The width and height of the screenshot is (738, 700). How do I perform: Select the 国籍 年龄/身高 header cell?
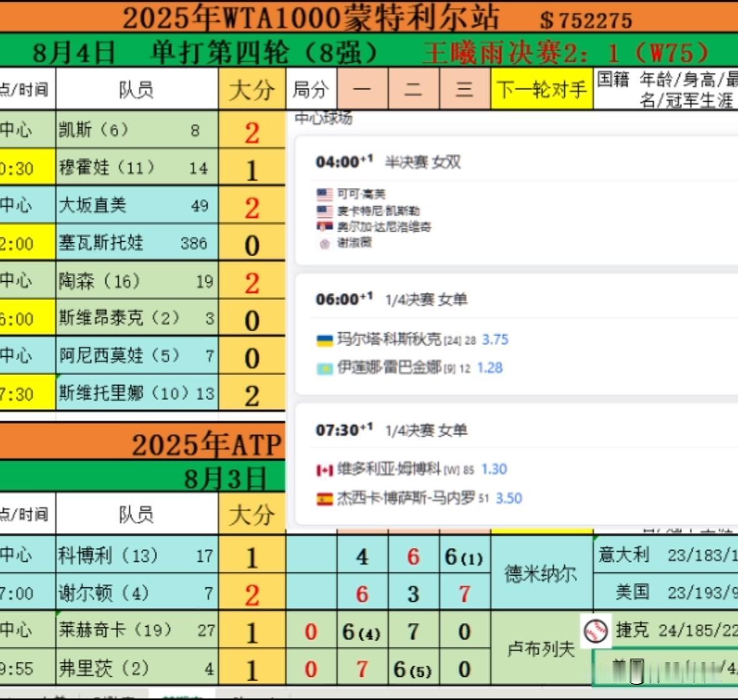click(x=665, y=88)
